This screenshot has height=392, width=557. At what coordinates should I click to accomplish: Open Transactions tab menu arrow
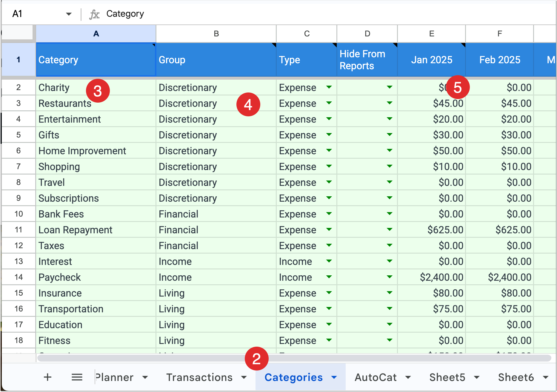244,377
